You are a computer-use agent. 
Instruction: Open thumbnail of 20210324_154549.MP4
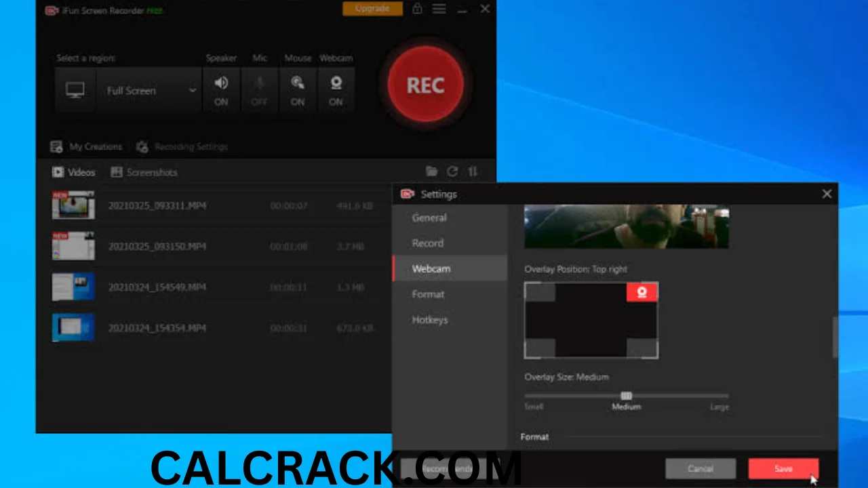tap(73, 287)
